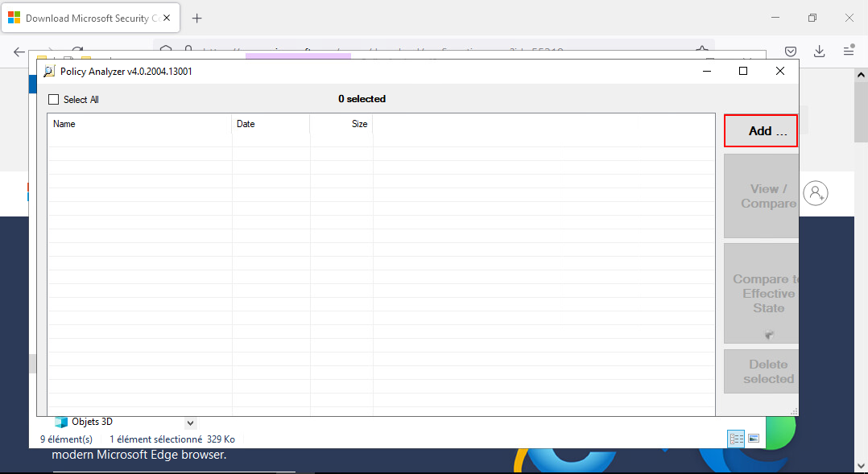Click the Microsoft account sign-in avatar icon
The height and width of the screenshot is (474, 868).
click(816, 193)
